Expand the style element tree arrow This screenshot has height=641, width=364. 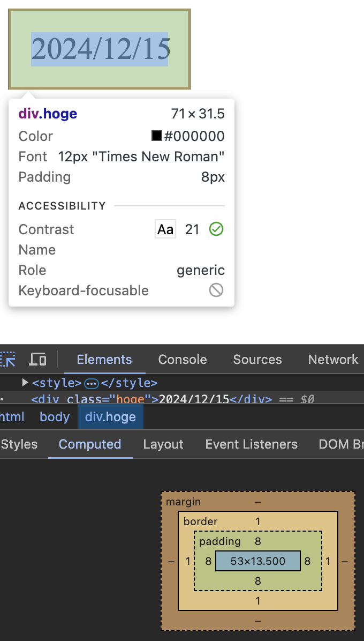(25, 383)
